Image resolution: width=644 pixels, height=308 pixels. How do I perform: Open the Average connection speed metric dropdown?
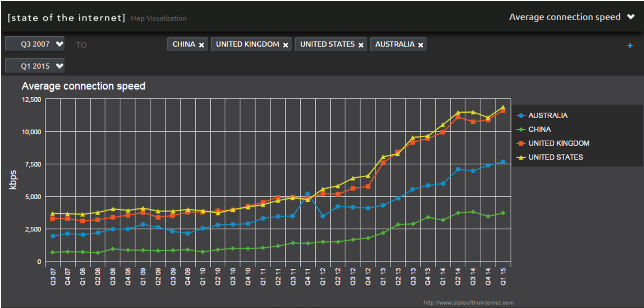(572, 17)
